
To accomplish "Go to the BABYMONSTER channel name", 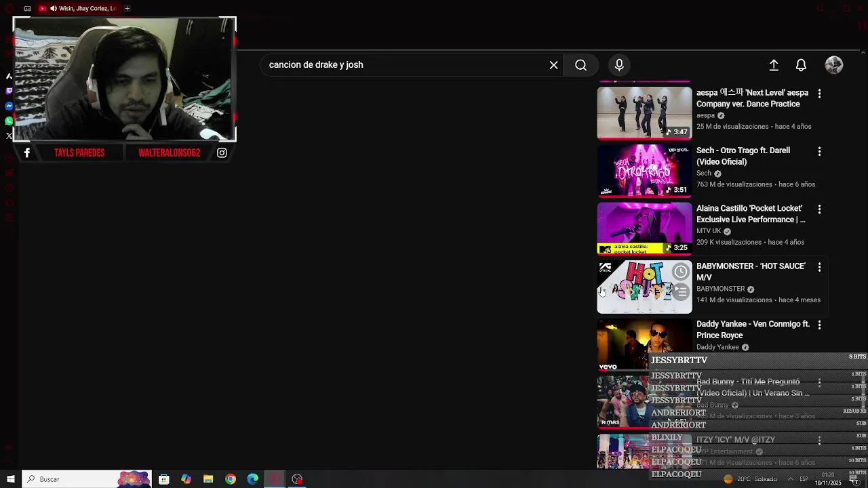I will click(x=720, y=289).
